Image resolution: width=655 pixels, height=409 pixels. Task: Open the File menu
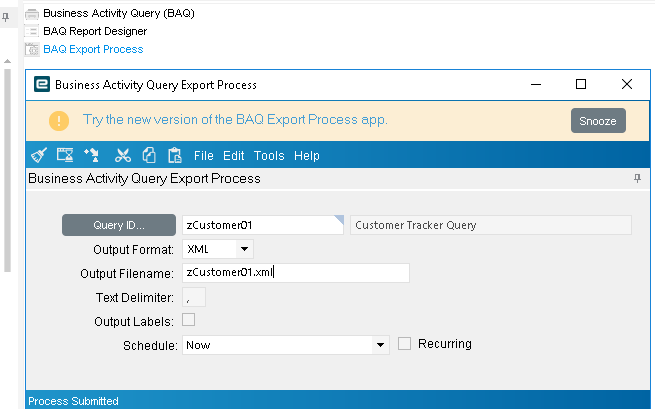203,156
